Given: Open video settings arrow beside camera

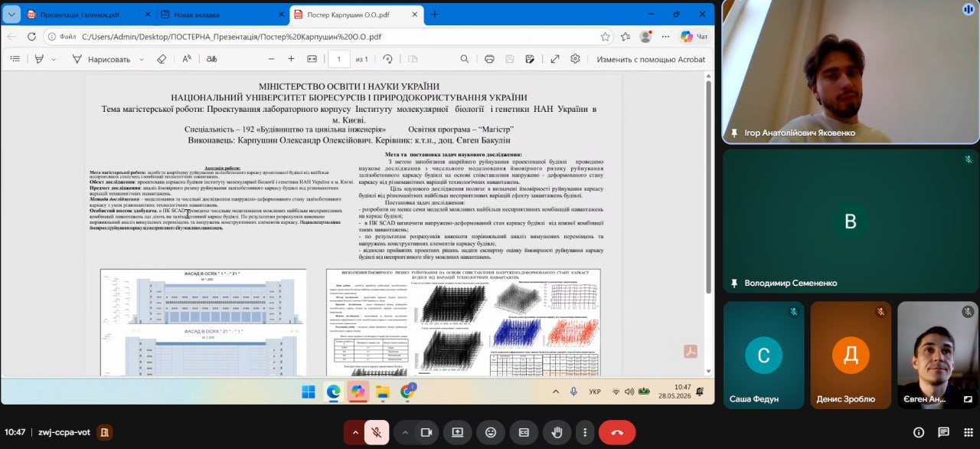Looking at the screenshot, I should (405, 432).
